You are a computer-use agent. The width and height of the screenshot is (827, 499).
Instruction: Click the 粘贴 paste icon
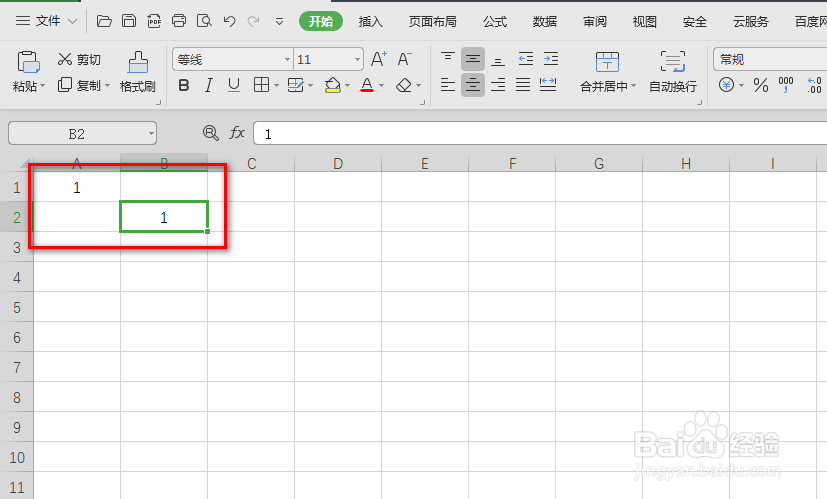[28, 62]
